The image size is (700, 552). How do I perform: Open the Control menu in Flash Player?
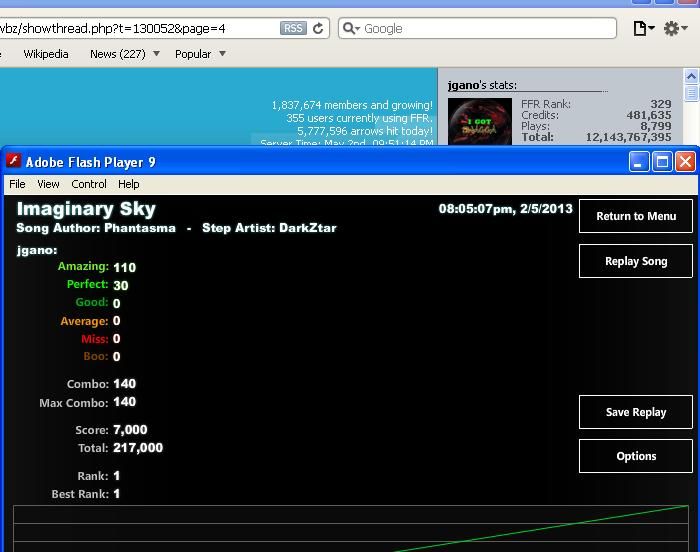point(89,184)
